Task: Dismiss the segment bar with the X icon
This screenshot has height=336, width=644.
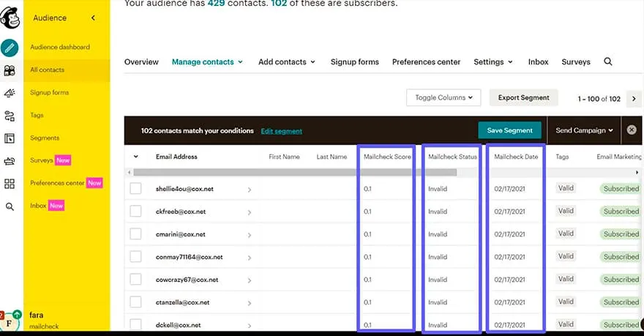Action: [632, 130]
